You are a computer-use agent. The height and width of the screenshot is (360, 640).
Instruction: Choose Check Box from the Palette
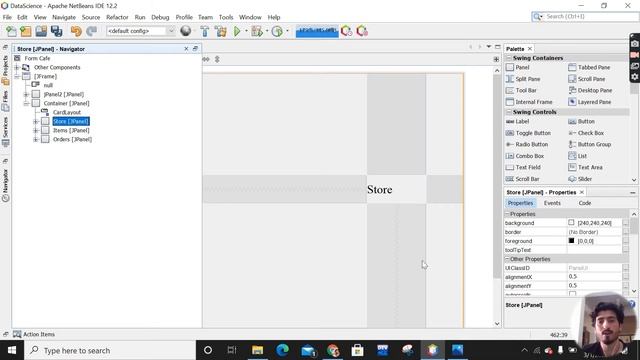pyautogui.click(x=591, y=133)
